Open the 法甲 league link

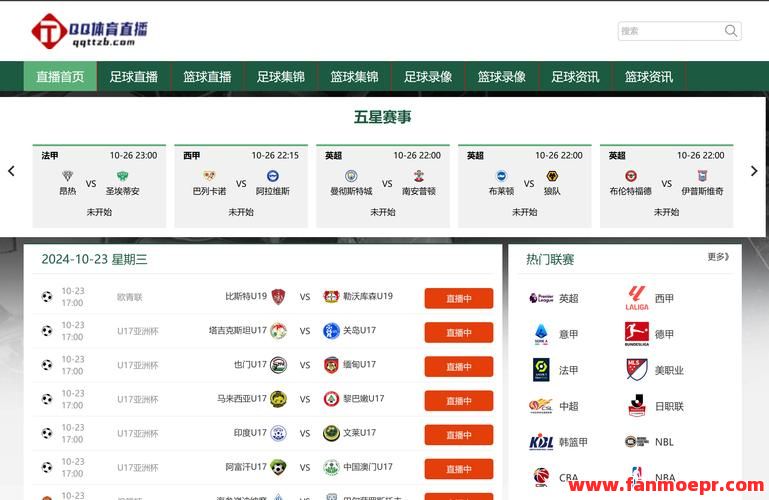(x=554, y=370)
